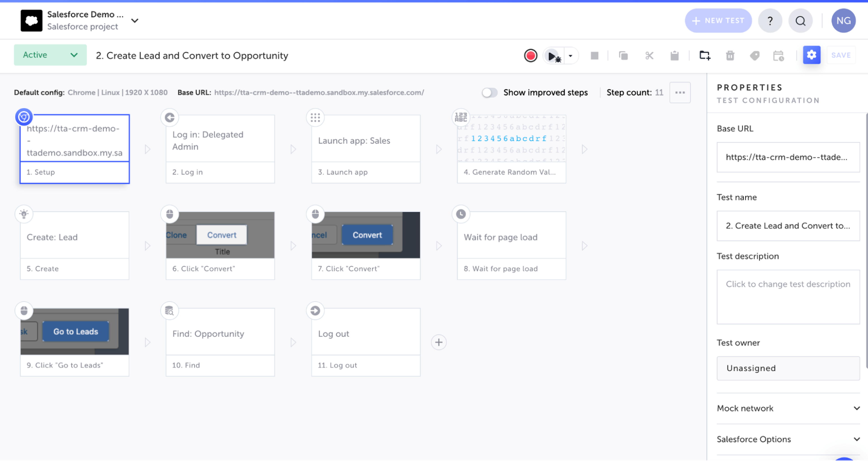Toggle the blue properties gear button
This screenshot has height=461, width=868.
tap(811, 55)
